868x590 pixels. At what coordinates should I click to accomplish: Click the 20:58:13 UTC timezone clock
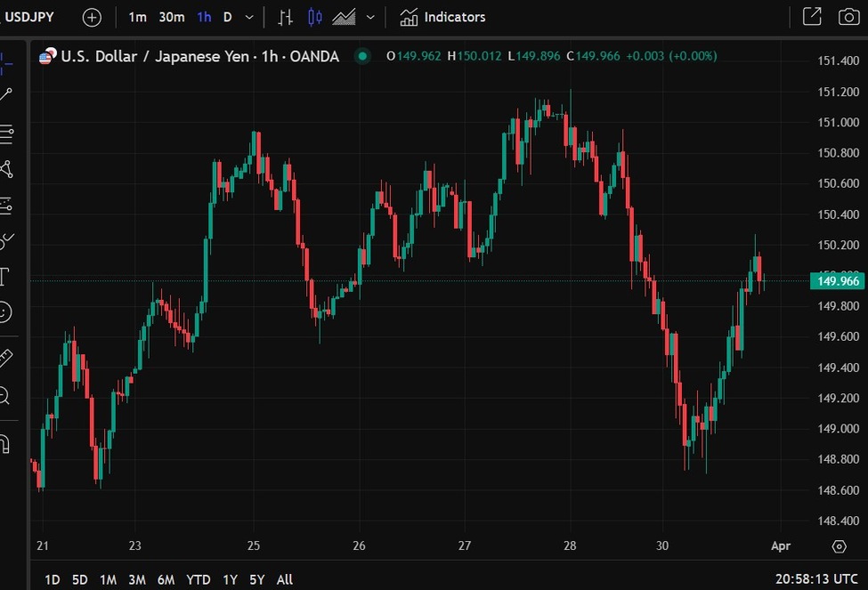coord(816,579)
